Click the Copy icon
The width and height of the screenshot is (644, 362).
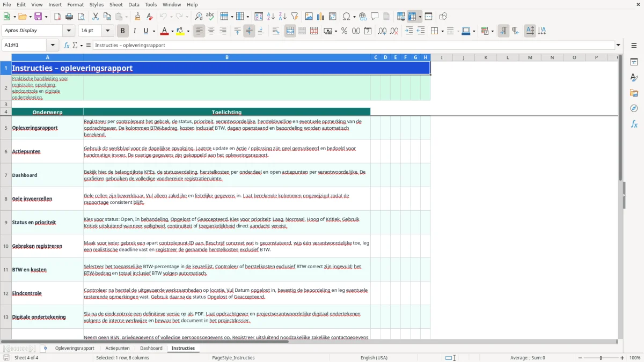(x=107, y=17)
